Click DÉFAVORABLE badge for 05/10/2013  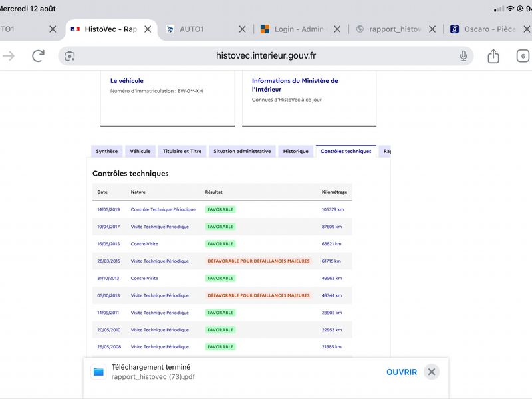pyautogui.click(x=259, y=295)
